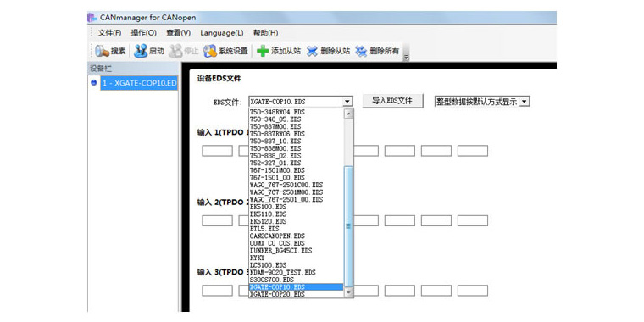644x322 pixels.
Task: Choose 750-838_02.EDS from the list
Action: 296,156
